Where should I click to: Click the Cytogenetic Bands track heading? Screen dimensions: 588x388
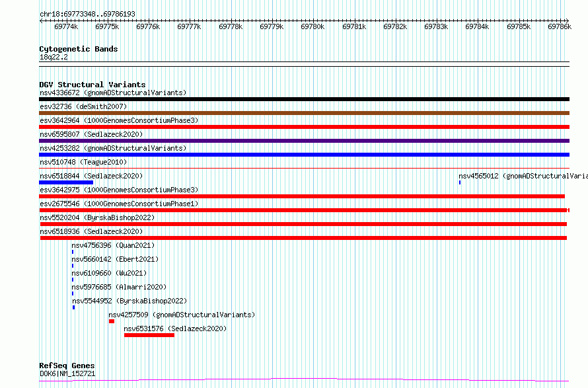(x=79, y=49)
